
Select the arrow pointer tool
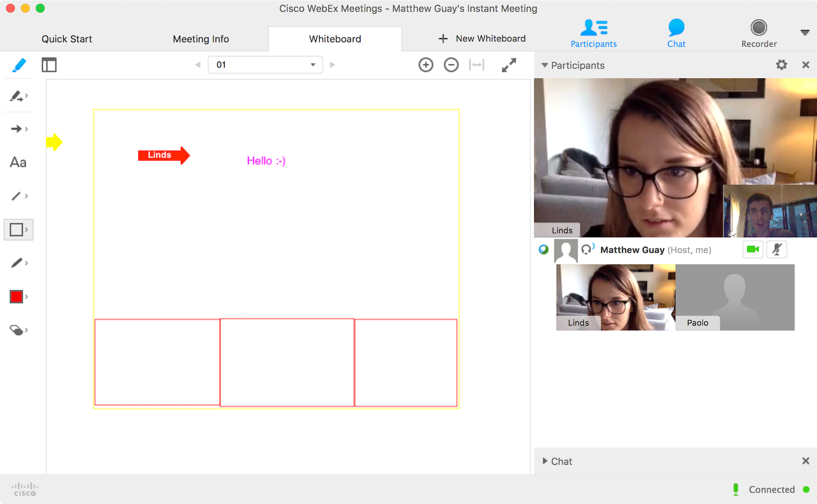tap(18, 129)
